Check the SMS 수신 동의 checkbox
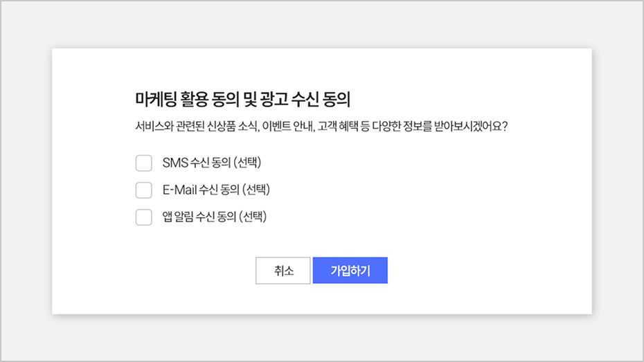This screenshot has width=644, height=362. point(143,163)
